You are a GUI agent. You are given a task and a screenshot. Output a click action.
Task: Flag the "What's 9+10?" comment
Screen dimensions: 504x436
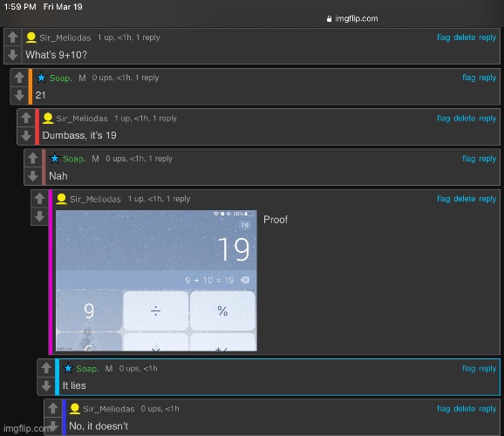(x=443, y=37)
